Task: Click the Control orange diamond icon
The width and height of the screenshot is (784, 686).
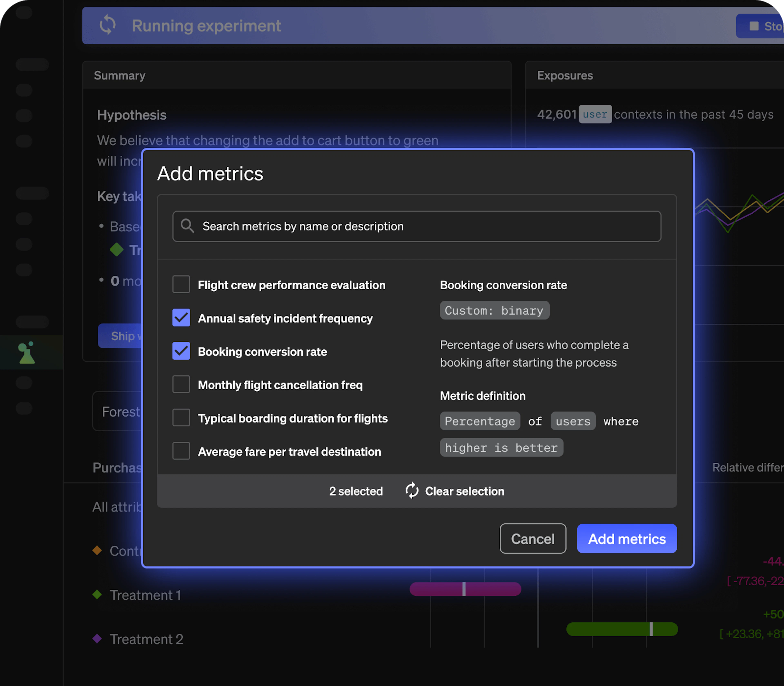Action: [x=97, y=550]
